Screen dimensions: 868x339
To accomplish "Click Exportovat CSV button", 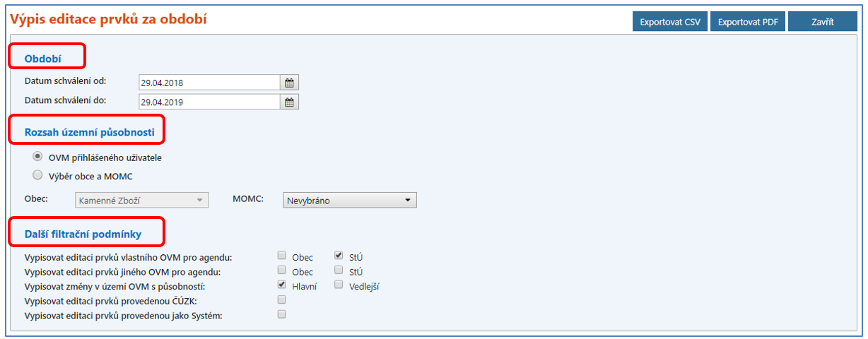I will 669,22.
